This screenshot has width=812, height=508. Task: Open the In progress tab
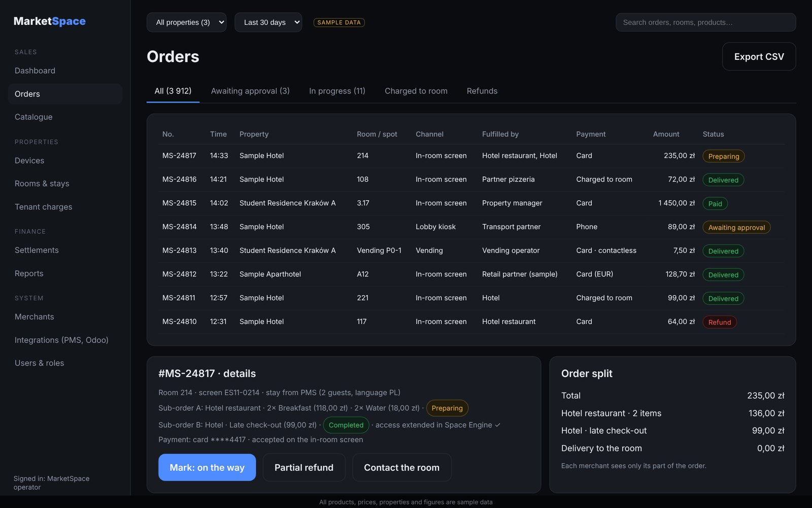tap(337, 91)
